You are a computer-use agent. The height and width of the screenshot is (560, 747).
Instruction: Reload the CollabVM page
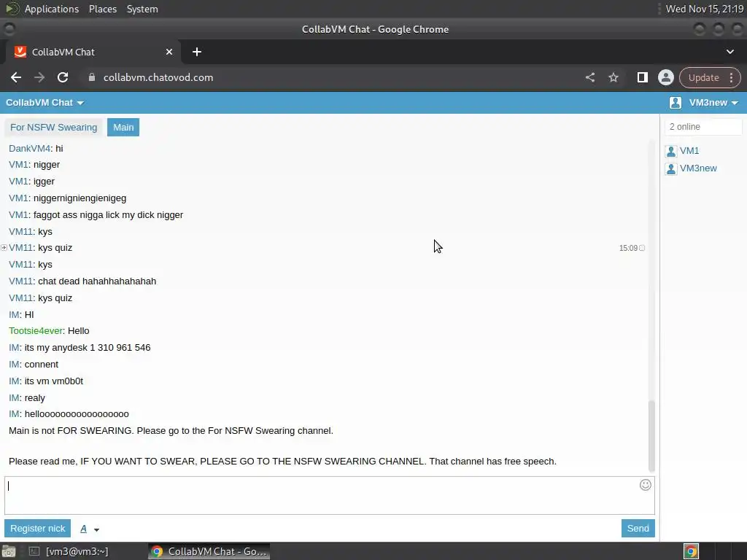(63, 77)
